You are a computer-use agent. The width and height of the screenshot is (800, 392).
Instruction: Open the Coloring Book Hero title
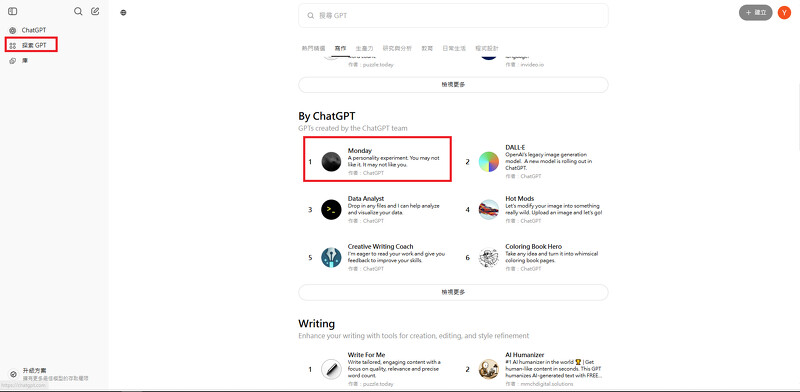533,247
